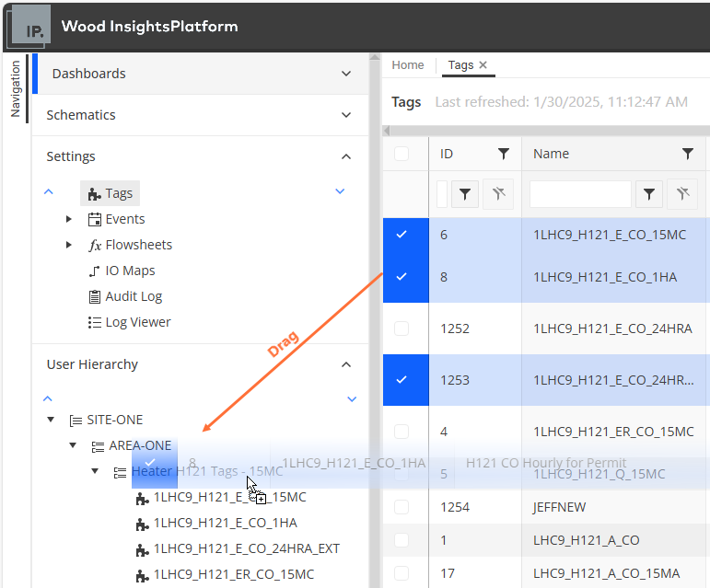Check row with ID 4
This screenshot has width=710, height=588.
pyautogui.click(x=402, y=432)
